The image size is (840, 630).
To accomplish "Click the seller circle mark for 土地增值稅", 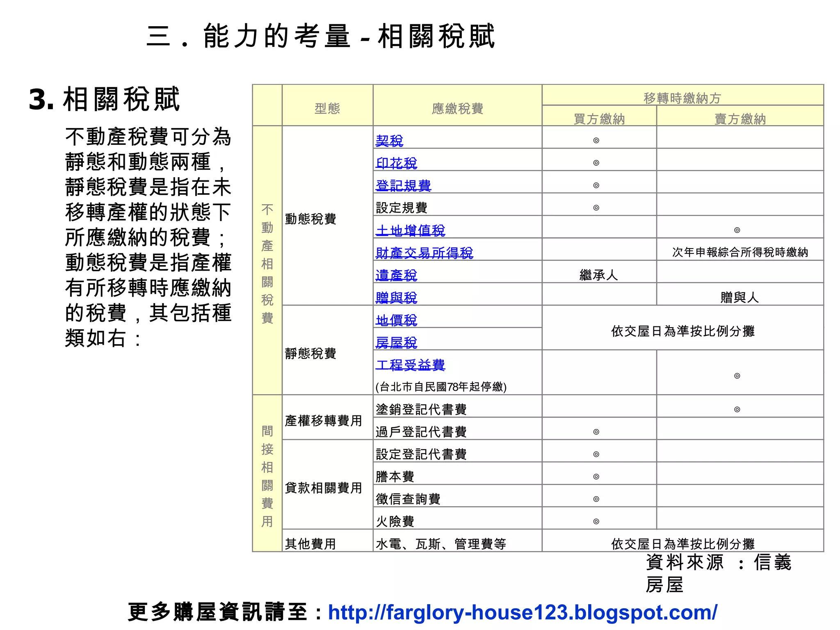I will coord(737,231).
